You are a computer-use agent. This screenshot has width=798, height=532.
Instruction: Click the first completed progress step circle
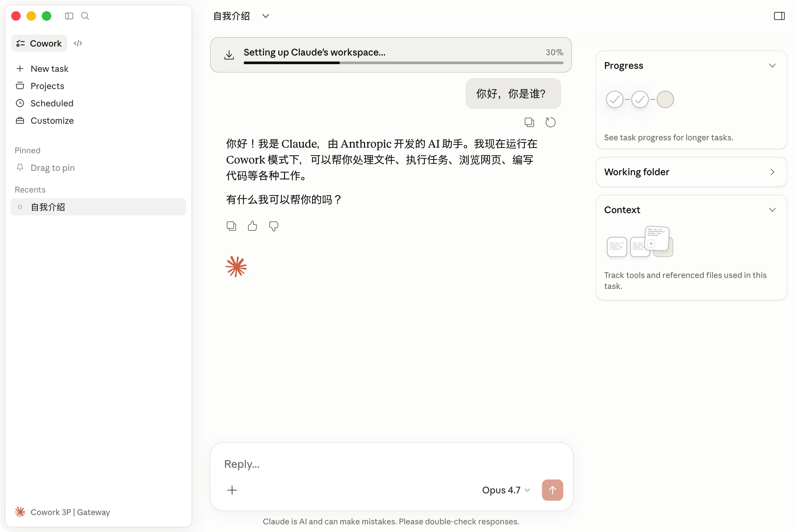pos(614,99)
